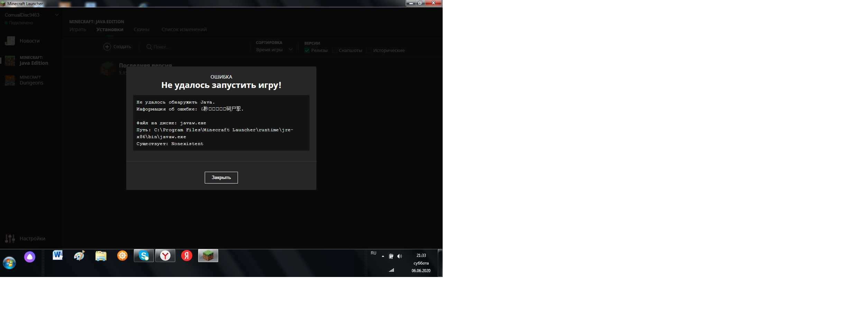Click the magnifier search icon
Viewport: 868px width, 331px height.
(149, 47)
